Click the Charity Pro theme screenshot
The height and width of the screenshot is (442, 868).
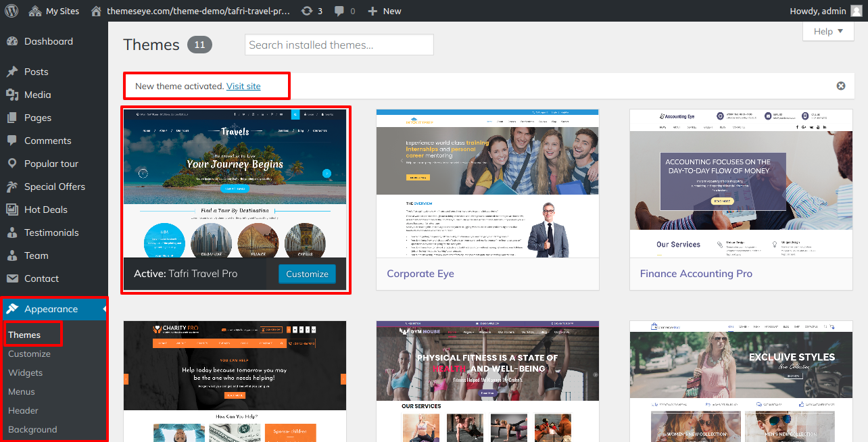pyautogui.click(x=235, y=381)
